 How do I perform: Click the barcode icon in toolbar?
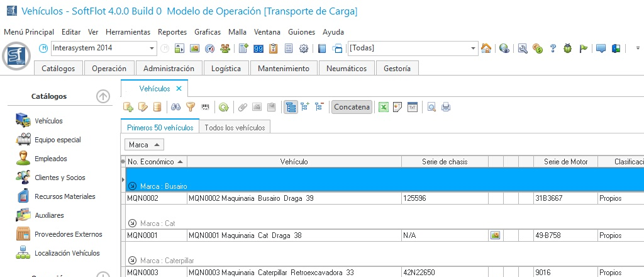(205, 107)
